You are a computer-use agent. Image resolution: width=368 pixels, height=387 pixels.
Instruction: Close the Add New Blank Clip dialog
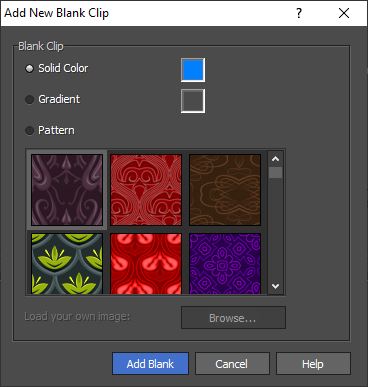344,13
